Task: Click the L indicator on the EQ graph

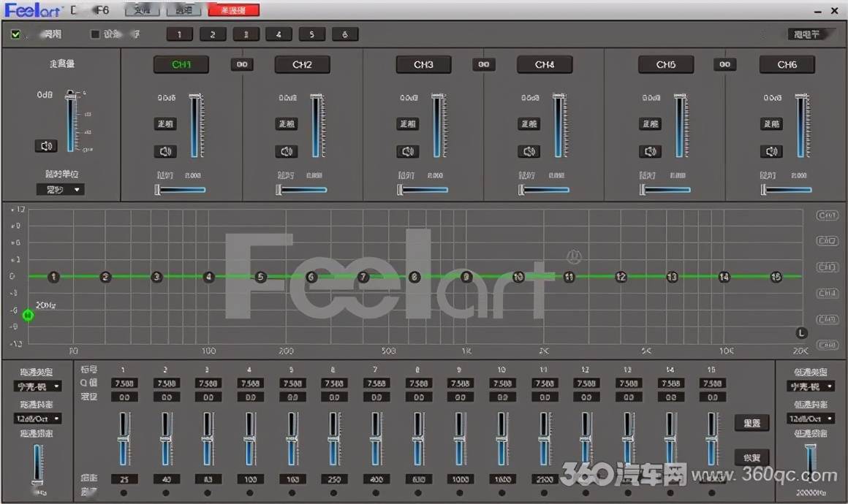Action: tap(801, 333)
